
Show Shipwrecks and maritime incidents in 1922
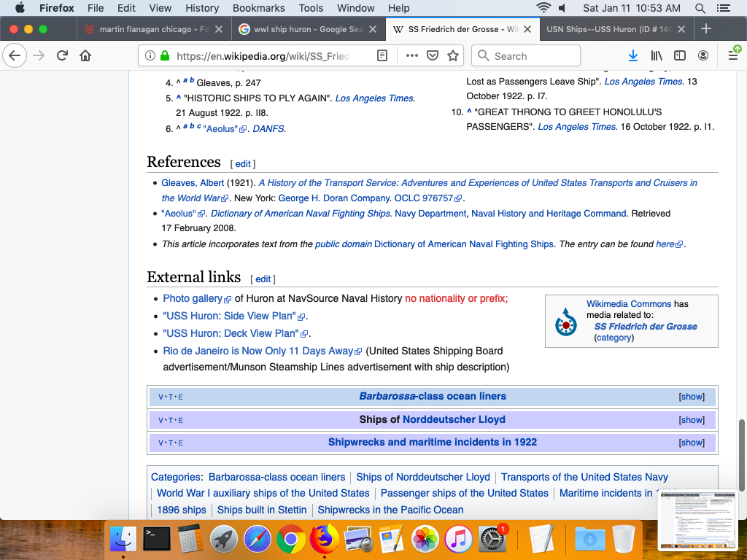tap(692, 443)
